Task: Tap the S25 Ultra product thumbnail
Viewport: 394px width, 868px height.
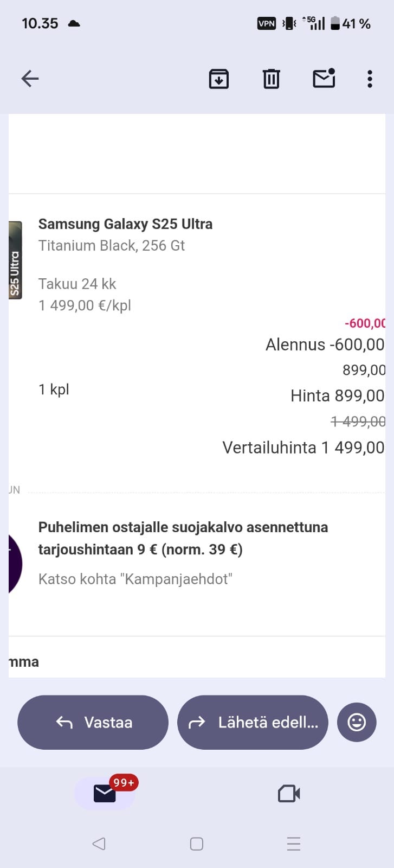Action: tap(15, 260)
